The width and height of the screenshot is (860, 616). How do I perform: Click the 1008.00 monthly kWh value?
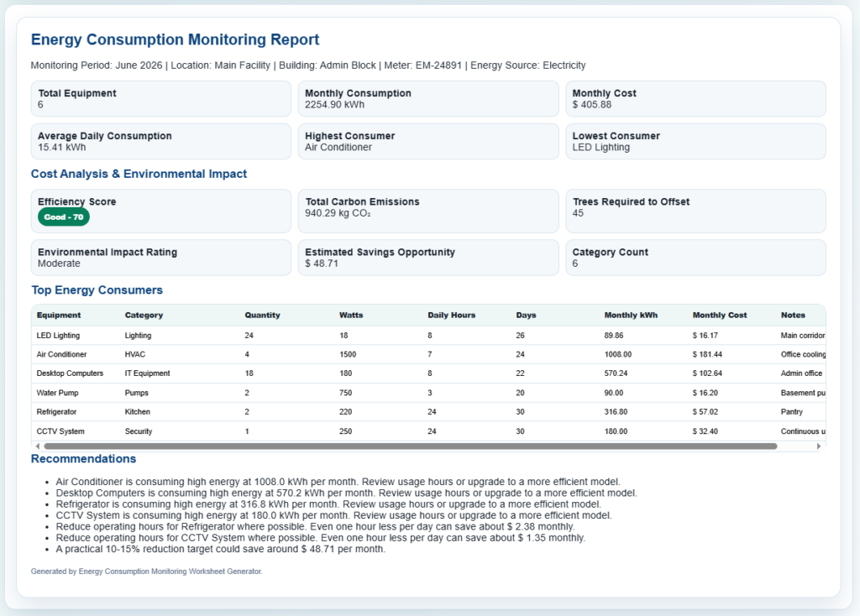[618, 355]
